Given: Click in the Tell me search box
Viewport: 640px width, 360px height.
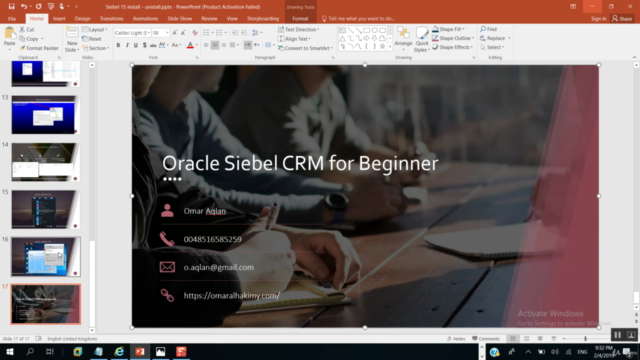Looking at the screenshot, I should [358, 18].
